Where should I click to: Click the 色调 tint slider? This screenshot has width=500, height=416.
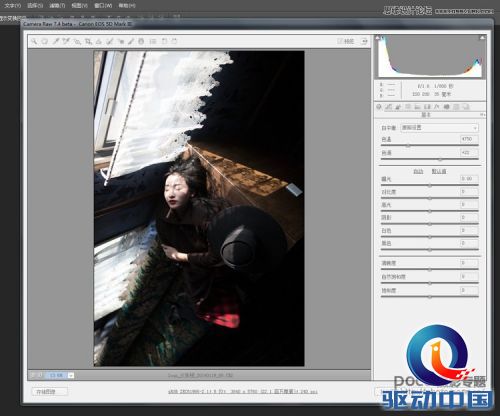pyautogui.click(x=430, y=159)
